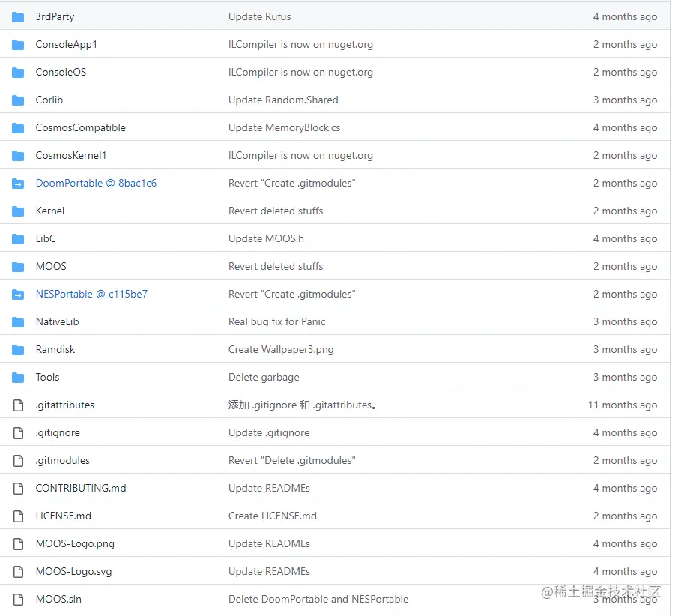Click the folder icon beside ConsoleApp1
The width and height of the screenshot is (678, 616).
pyautogui.click(x=18, y=44)
